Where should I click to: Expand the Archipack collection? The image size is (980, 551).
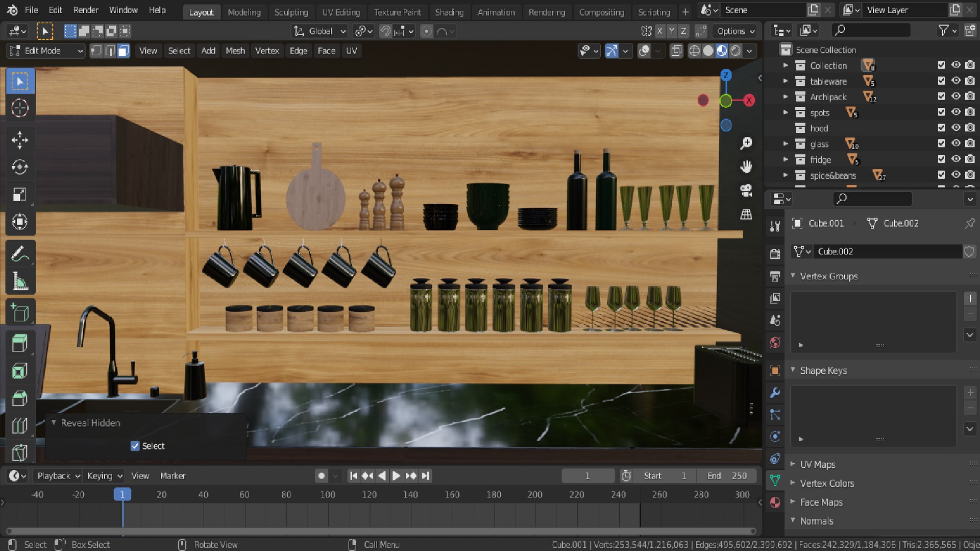click(x=786, y=97)
